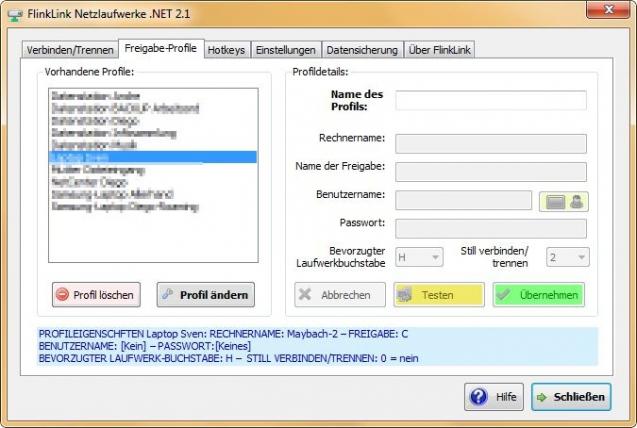Screen dimensions: 637x428
Task: Open help with the Hilfe button
Action: [494, 397]
